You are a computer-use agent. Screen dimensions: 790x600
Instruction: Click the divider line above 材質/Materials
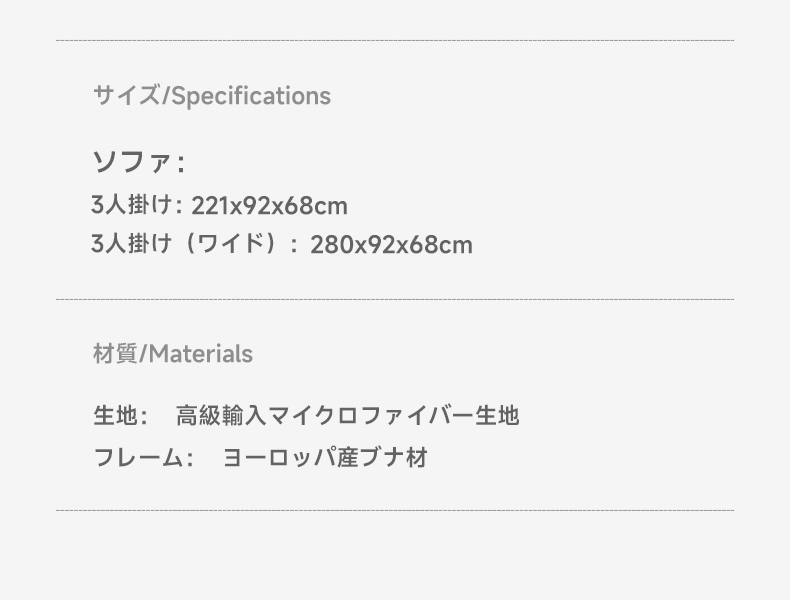coord(395,299)
